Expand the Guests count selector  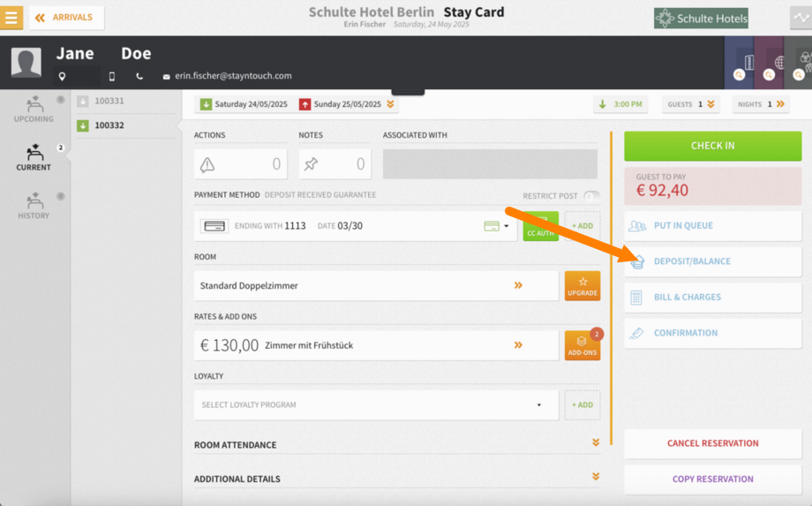pyautogui.click(x=691, y=104)
